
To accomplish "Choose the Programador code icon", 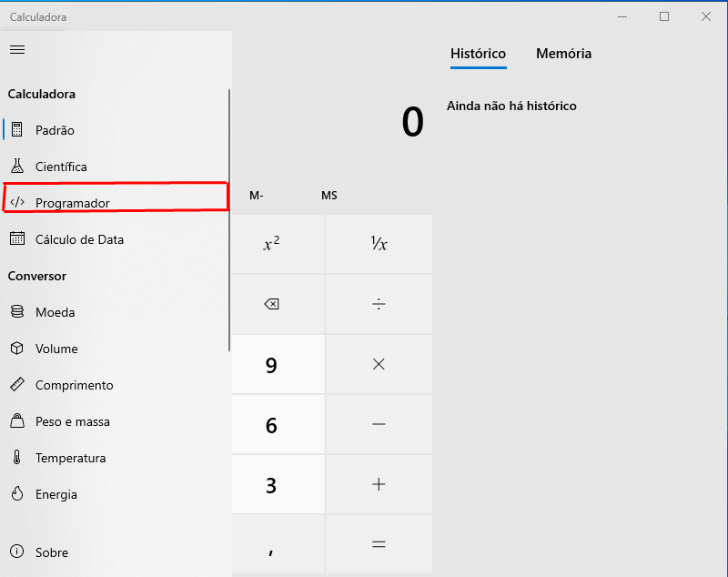I will [x=17, y=202].
